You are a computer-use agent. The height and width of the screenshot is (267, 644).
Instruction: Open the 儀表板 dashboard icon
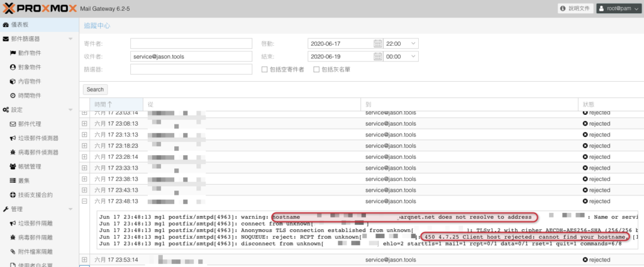pos(6,25)
